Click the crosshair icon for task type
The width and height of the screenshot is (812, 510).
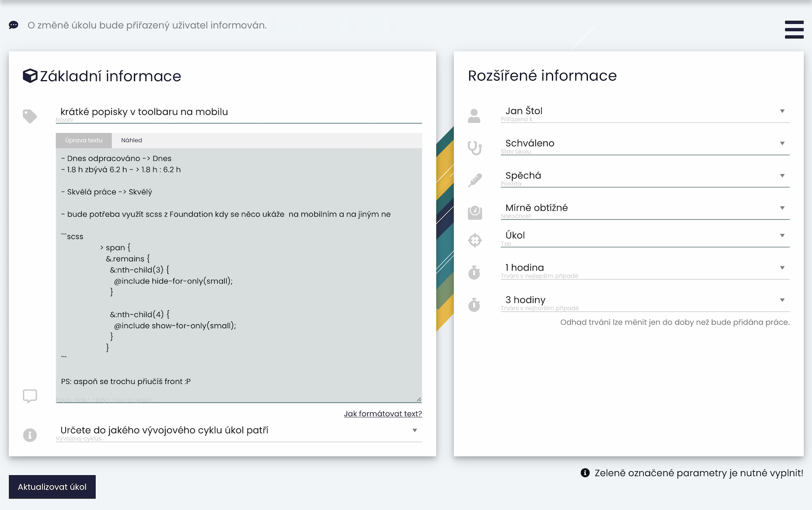475,241
